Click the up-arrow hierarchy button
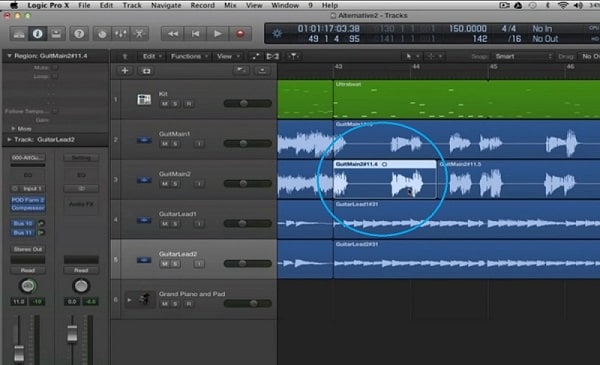The image size is (600, 365). [124, 56]
